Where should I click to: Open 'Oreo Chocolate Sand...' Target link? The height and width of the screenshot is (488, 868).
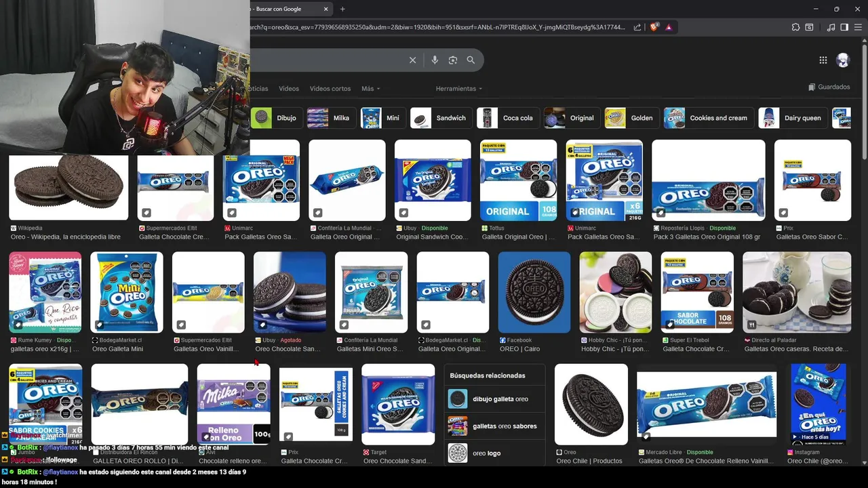point(397,461)
